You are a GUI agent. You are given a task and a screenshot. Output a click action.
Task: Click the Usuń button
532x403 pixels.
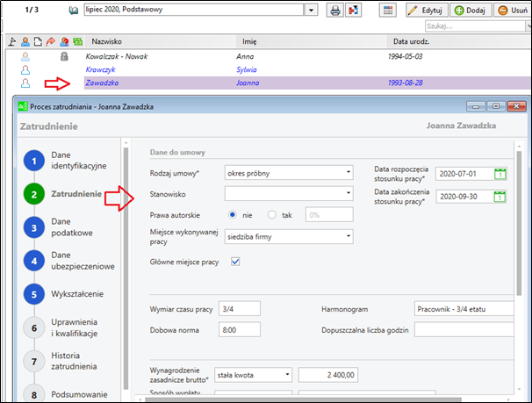pyautogui.click(x=513, y=11)
